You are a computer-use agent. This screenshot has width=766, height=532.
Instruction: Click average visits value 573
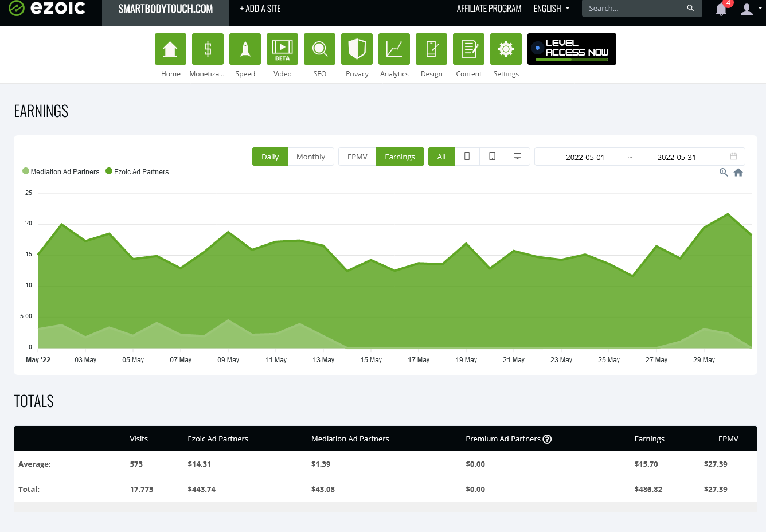[136, 464]
